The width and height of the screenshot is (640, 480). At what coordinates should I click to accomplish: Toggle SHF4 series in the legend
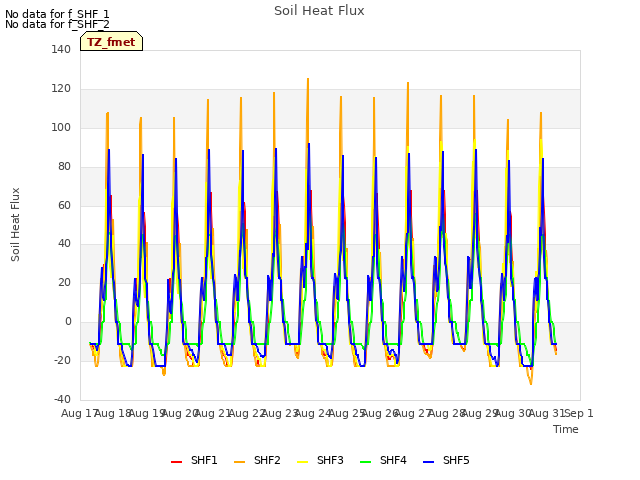coord(383,460)
